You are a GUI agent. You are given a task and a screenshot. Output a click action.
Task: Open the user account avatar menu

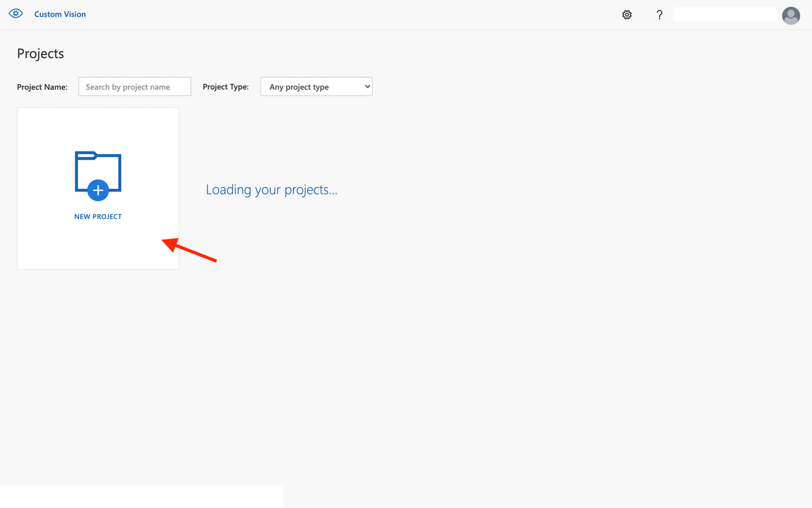point(791,15)
